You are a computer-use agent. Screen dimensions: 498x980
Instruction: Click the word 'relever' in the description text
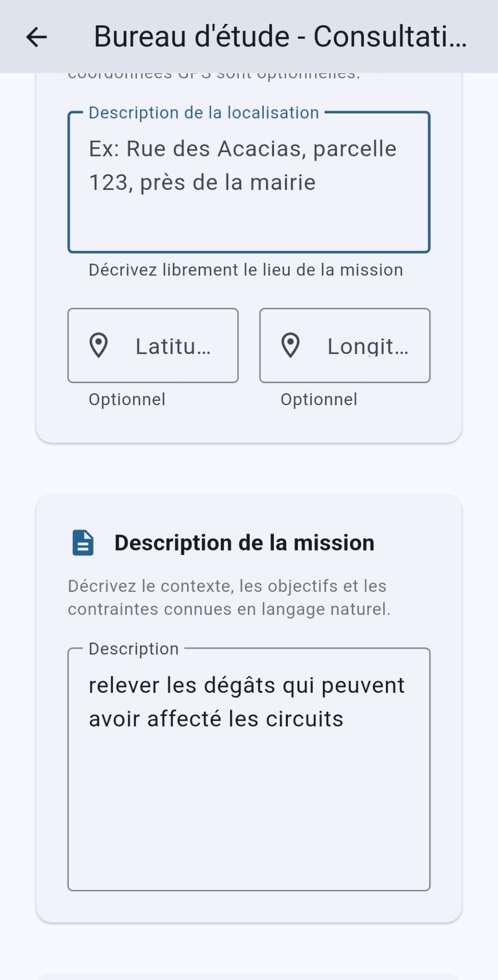(124, 685)
